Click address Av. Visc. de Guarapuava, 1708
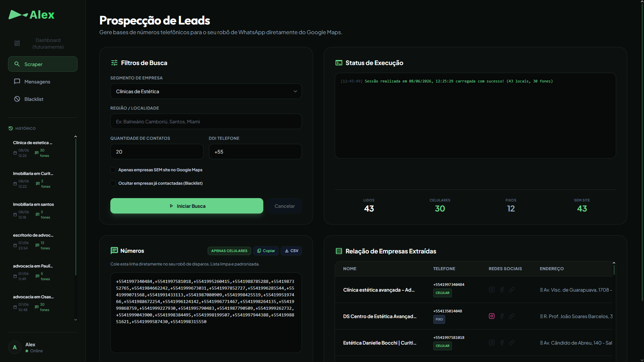The height and width of the screenshot is (362, 644). [x=576, y=290]
